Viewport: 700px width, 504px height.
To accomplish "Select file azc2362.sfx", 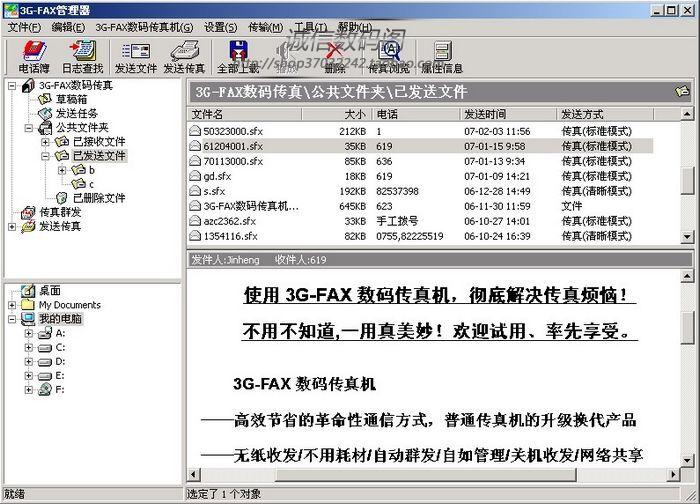I will [420, 221].
